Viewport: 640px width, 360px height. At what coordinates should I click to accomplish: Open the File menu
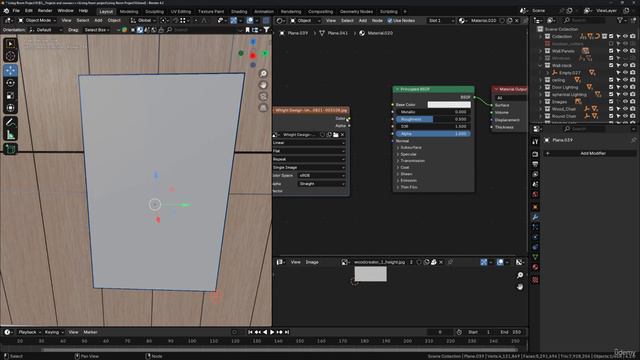coord(16,11)
